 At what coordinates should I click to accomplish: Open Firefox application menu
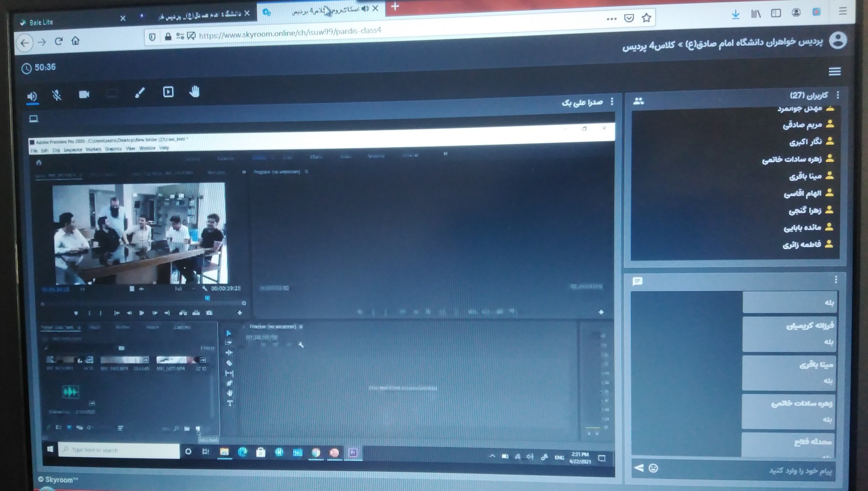(x=842, y=11)
